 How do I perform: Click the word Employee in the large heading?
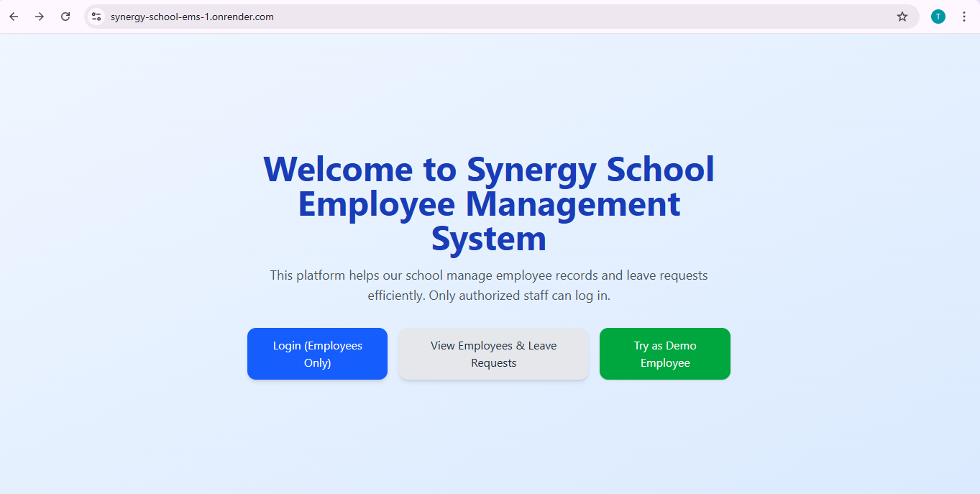coord(376,205)
